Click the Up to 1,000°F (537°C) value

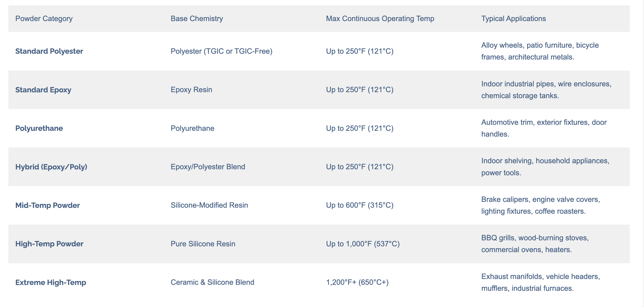point(363,244)
